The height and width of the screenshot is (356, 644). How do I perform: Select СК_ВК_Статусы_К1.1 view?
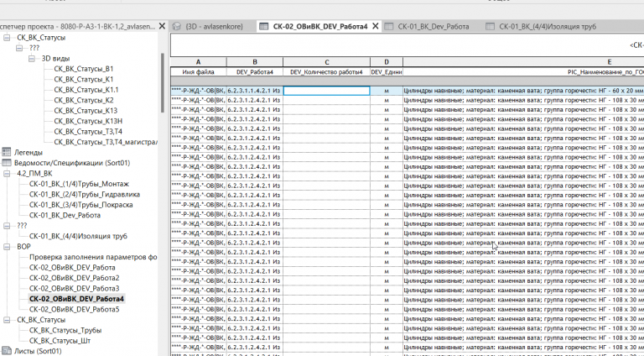point(86,90)
